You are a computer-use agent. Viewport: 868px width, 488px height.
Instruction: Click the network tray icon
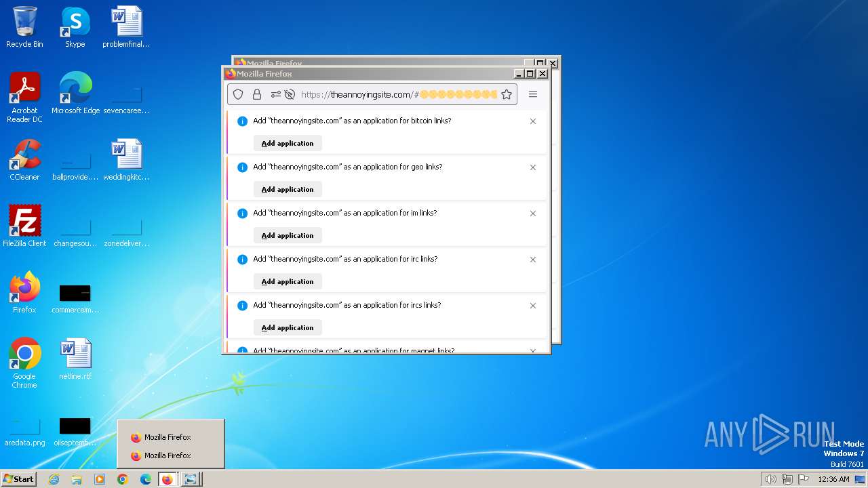[x=787, y=479]
